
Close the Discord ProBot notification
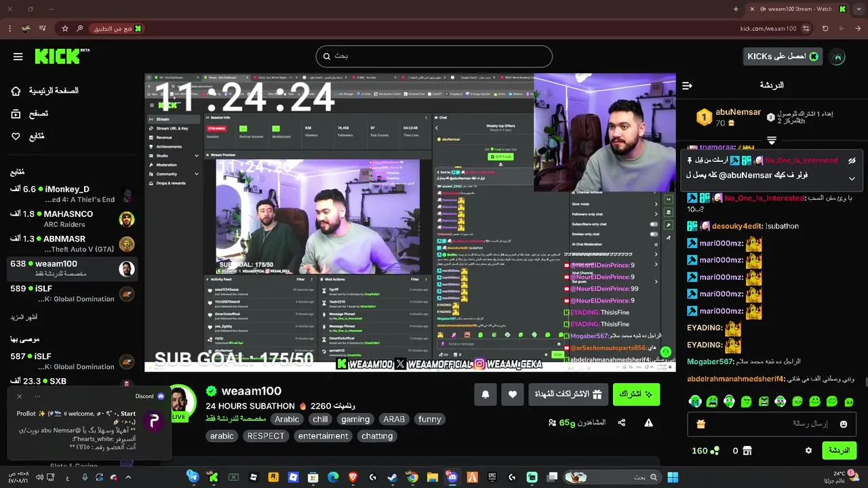19,396
